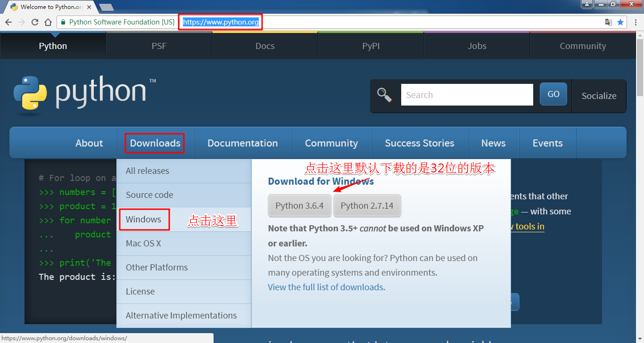Screen dimensions: 644x343
Task: Open the Events navigation menu
Action: 548,143
